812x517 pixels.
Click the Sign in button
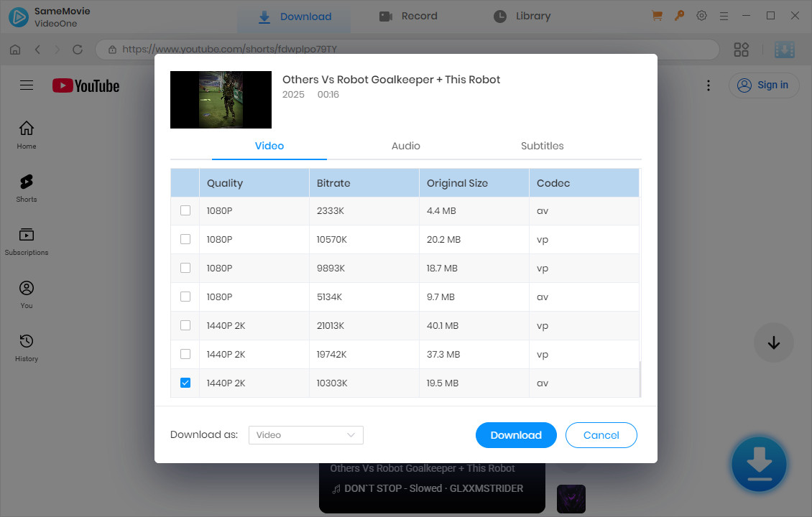coord(764,85)
